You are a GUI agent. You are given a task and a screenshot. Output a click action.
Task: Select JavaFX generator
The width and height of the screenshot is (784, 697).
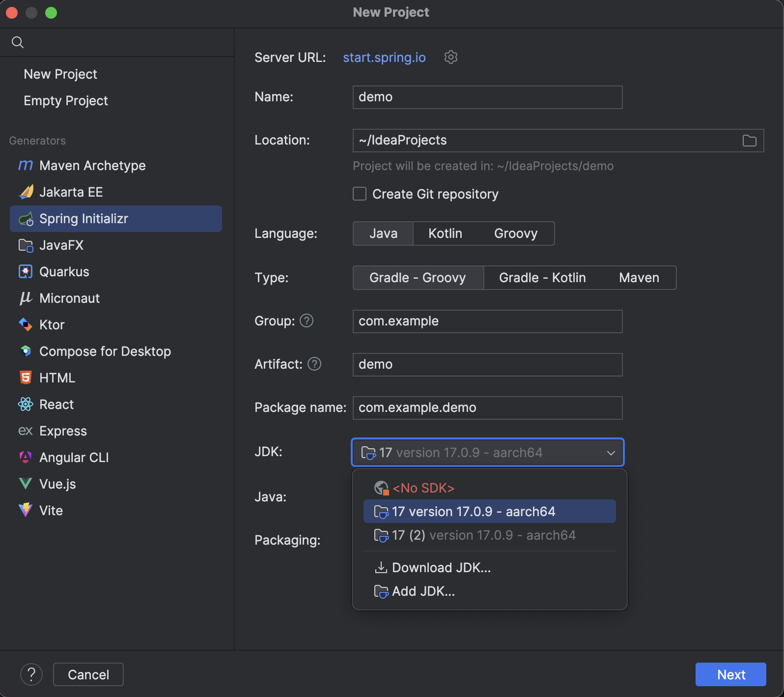[x=116, y=245]
